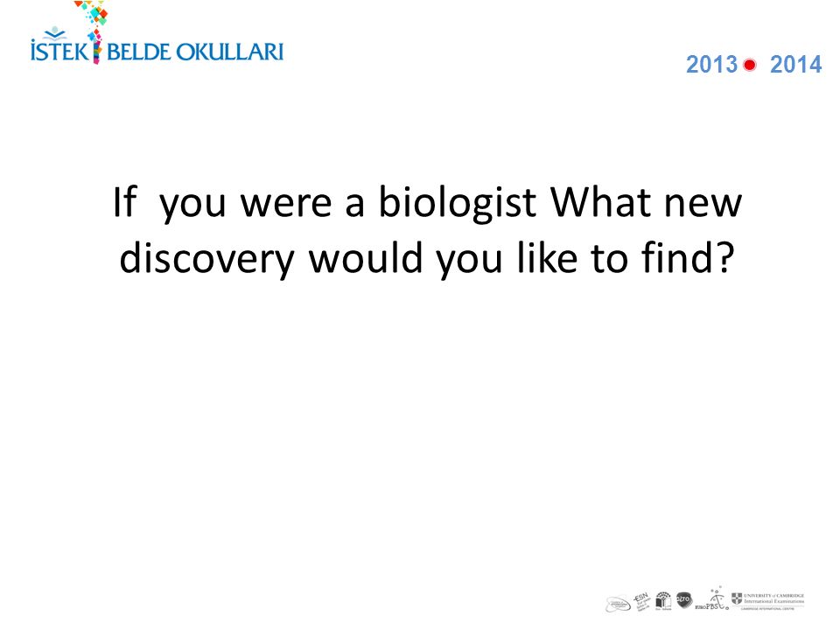The image size is (840, 630).
Task: Click the OKULLARI text in the school logo
Action: coord(230,52)
